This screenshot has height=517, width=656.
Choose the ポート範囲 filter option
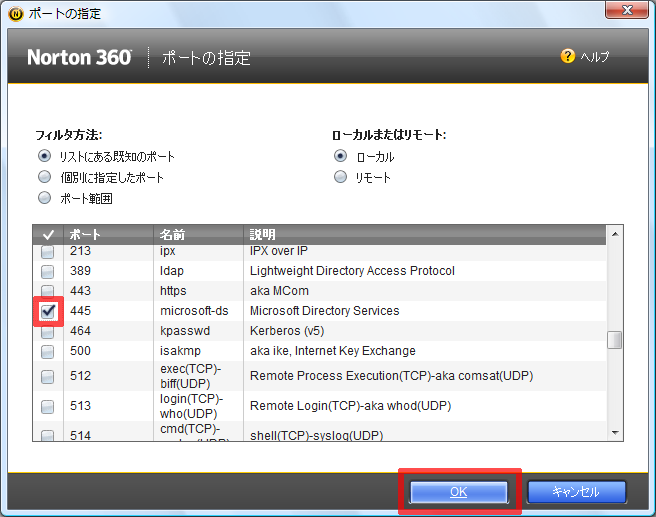point(44,198)
